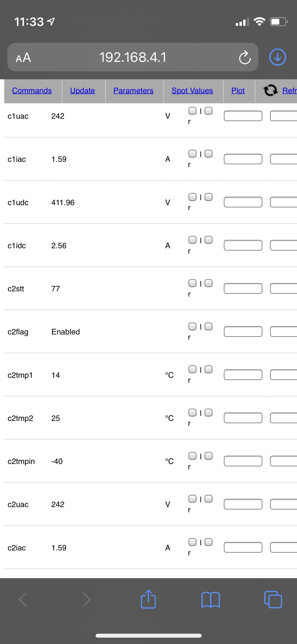
Task: Tap the Share icon in bottom toolbar
Action: 148,599
